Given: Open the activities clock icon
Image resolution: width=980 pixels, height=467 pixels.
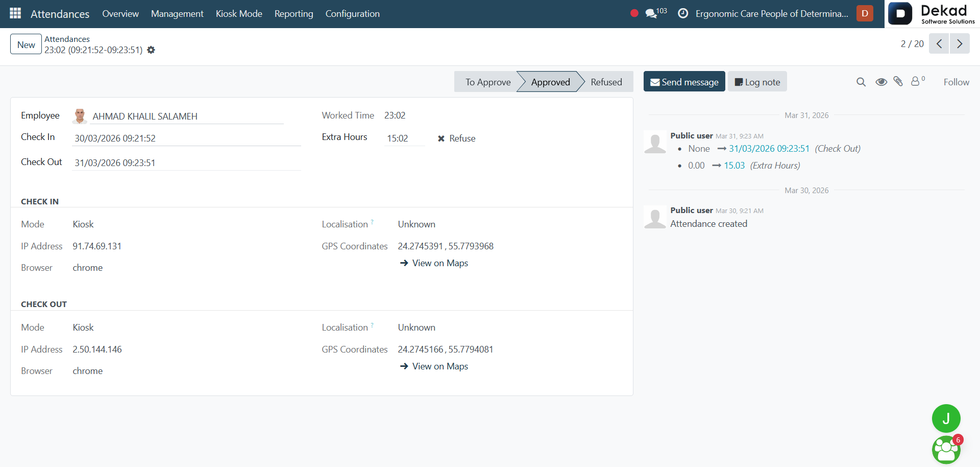Looking at the screenshot, I should click(683, 13).
